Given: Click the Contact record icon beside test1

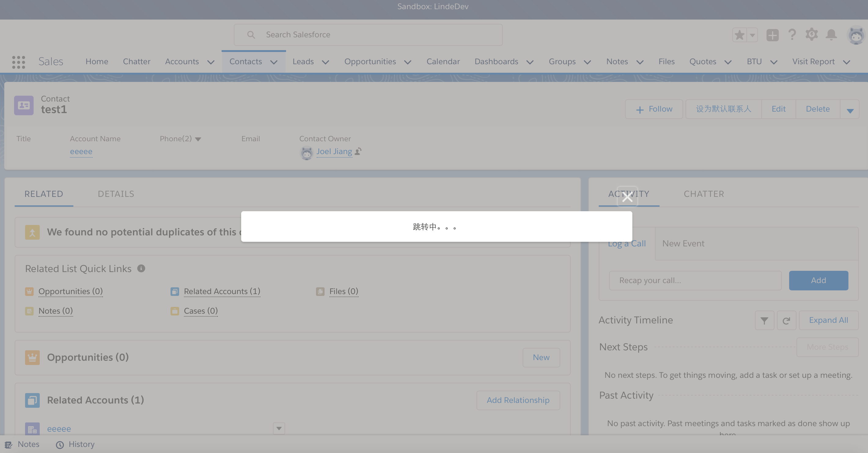Looking at the screenshot, I should pos(24,105).
